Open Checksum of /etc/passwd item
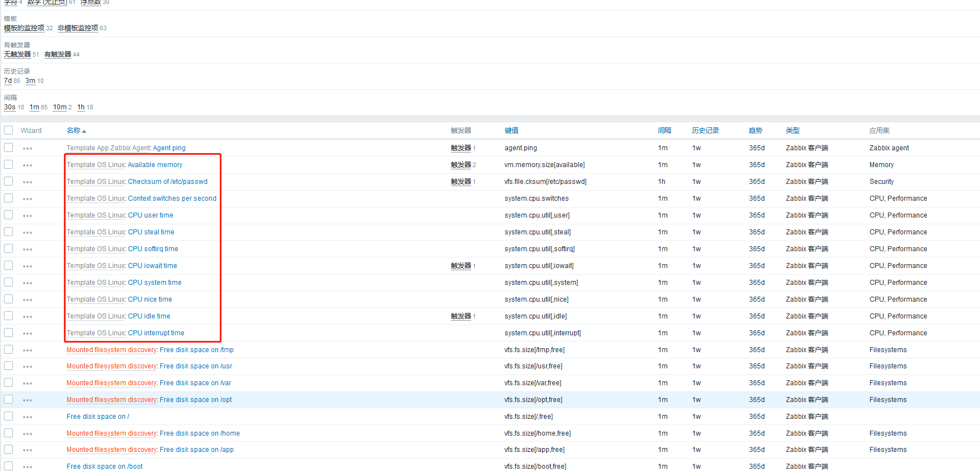 pyautogui.click(x=168, y=182)
